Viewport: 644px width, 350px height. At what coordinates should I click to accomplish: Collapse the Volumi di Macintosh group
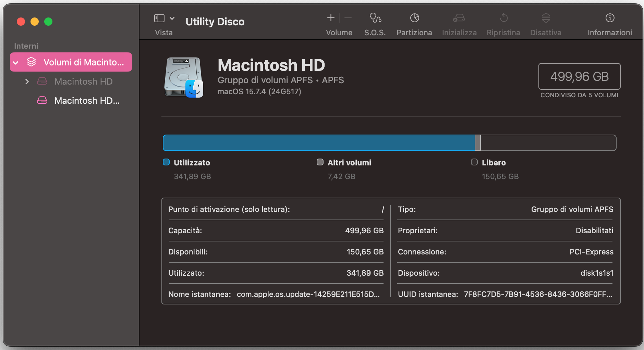(15, 62)
